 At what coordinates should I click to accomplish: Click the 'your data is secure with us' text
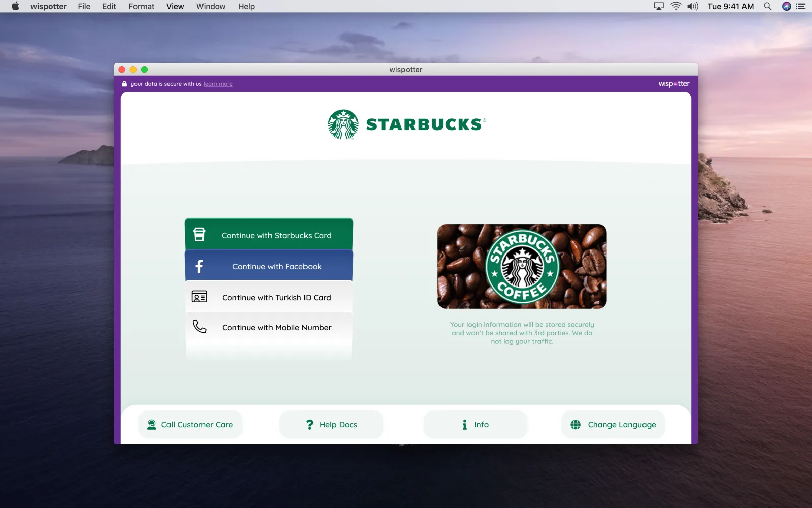pos(166,84)
